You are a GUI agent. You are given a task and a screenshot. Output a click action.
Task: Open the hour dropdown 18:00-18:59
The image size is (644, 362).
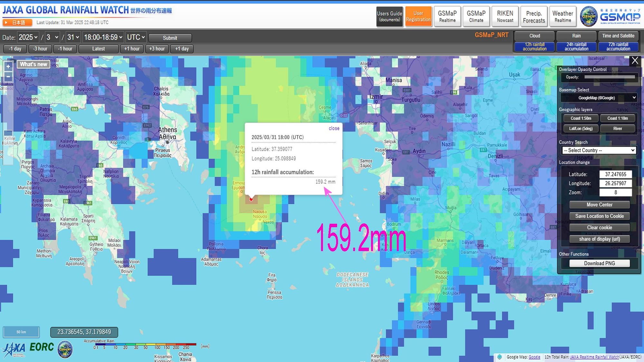[x=103, y=37]
